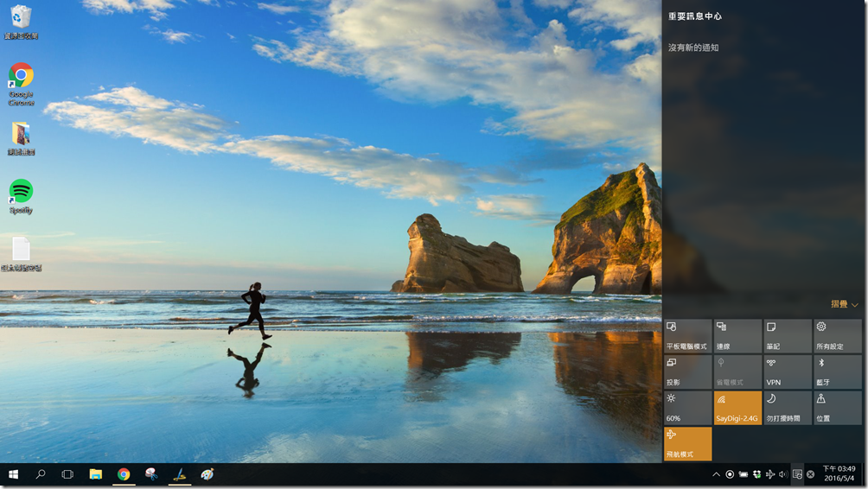Screen dimensions: 868x489
Task: Show hidden system tray icons arrow
Action: (716, 474)
